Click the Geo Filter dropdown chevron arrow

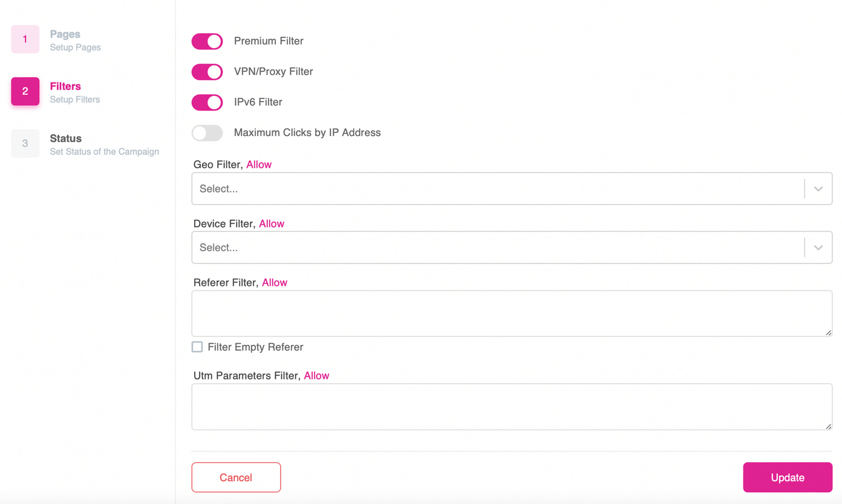pyautogui.click(x=818, y=189)
